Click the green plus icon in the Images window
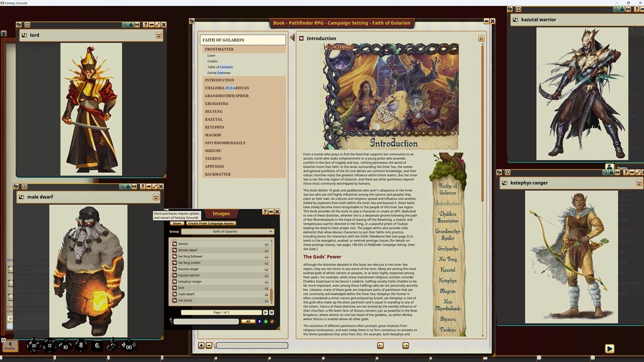 pos(266,321)
